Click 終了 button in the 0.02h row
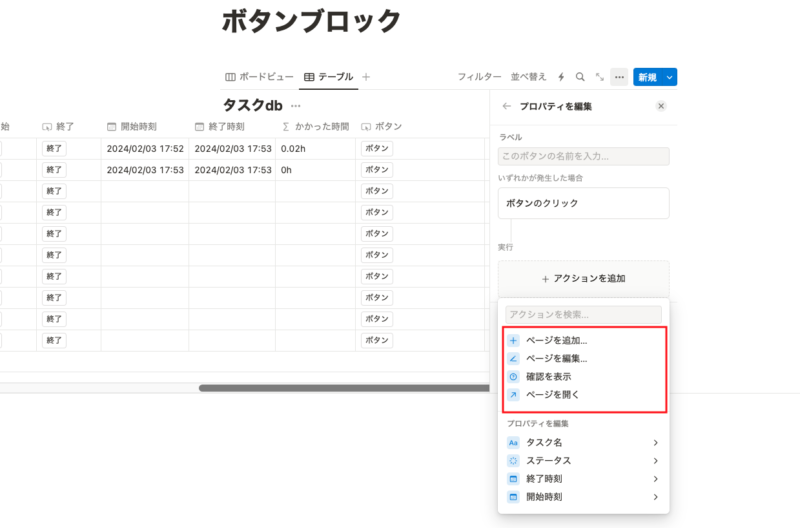 (x=54, y=148)
